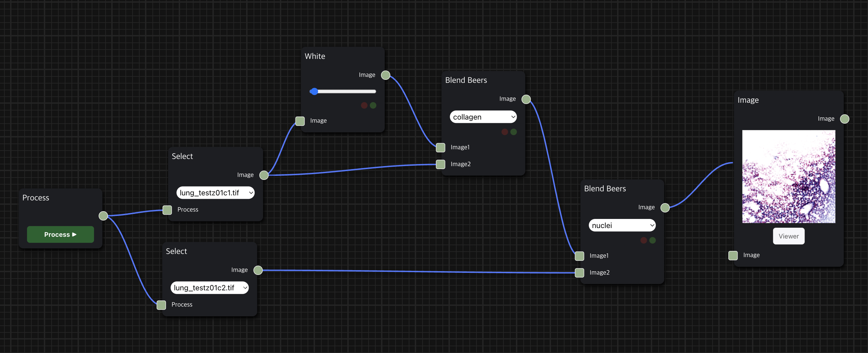Click Image2 input port of nuclei Blend Beers
The height and width of the screenshot is (353, 868).
580,273
